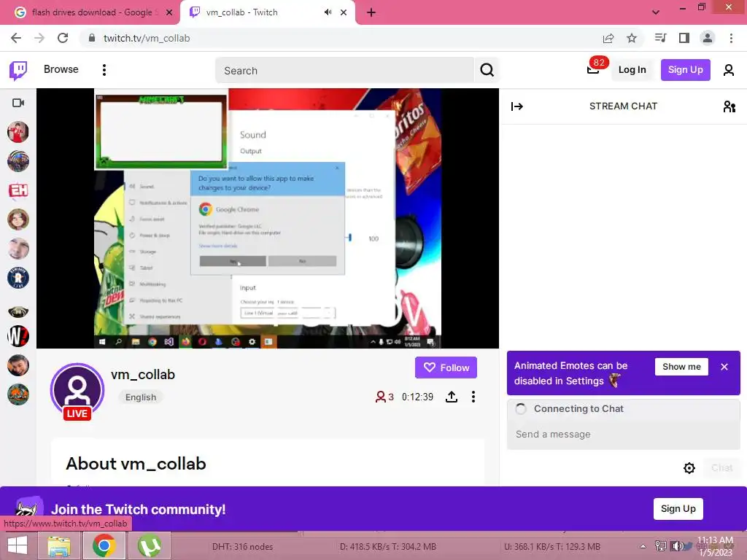Follow the vm_collab channel
The image size is (747, 560).
[446, 367]
